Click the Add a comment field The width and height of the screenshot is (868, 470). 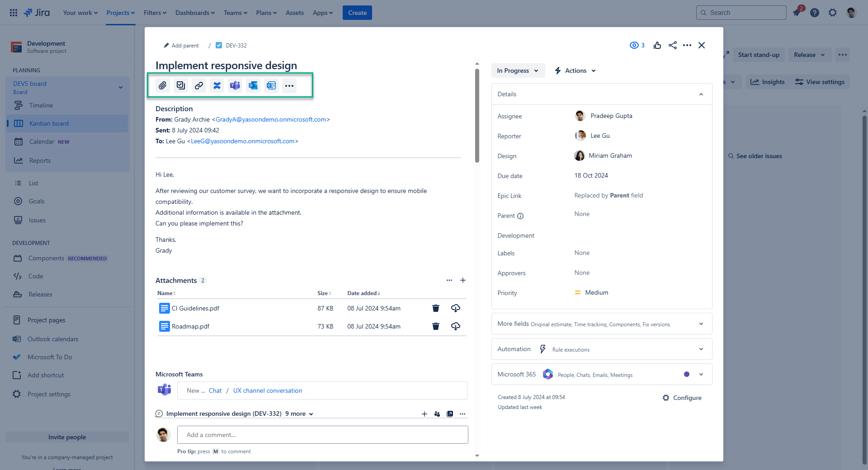point(322,435)
